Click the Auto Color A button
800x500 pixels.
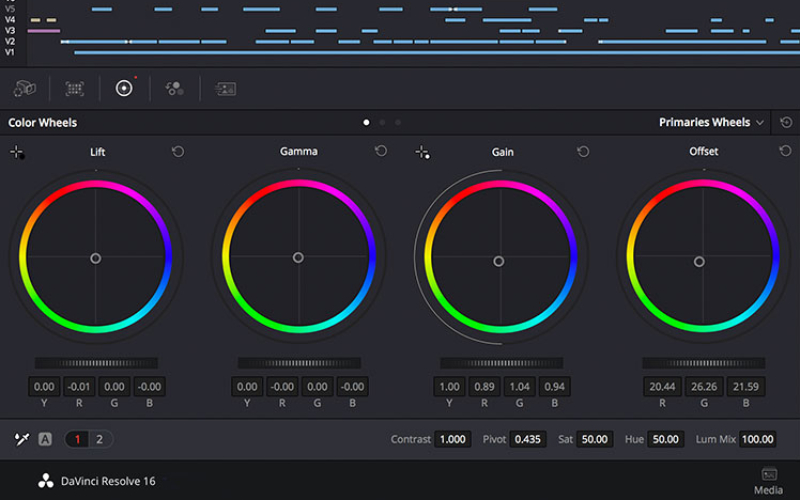[x=45, y=439]
